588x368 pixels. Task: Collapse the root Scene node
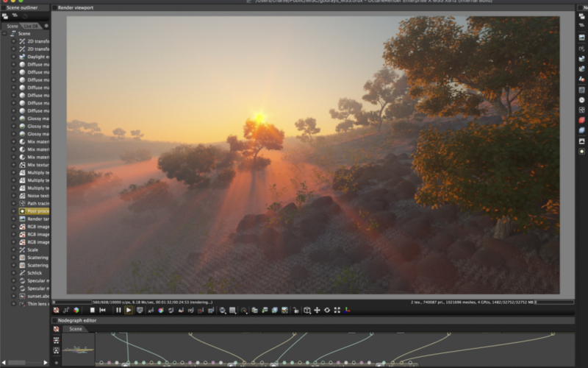(x=4, y=33)
